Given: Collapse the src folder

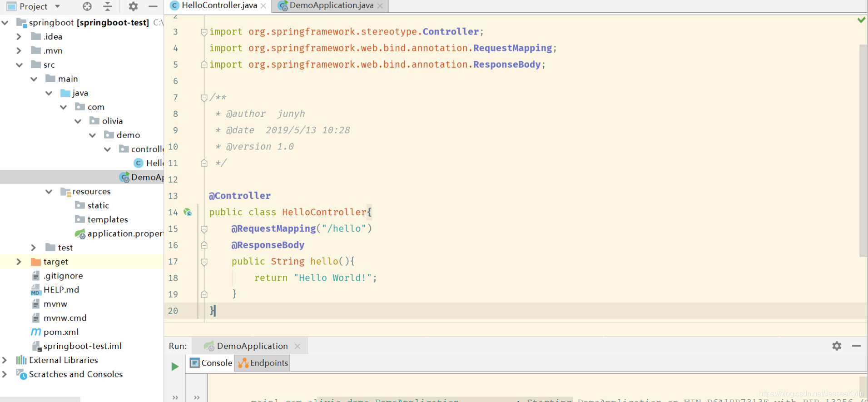Looking at the screenshot, I should pyautogui.click(x=19, y=65).
